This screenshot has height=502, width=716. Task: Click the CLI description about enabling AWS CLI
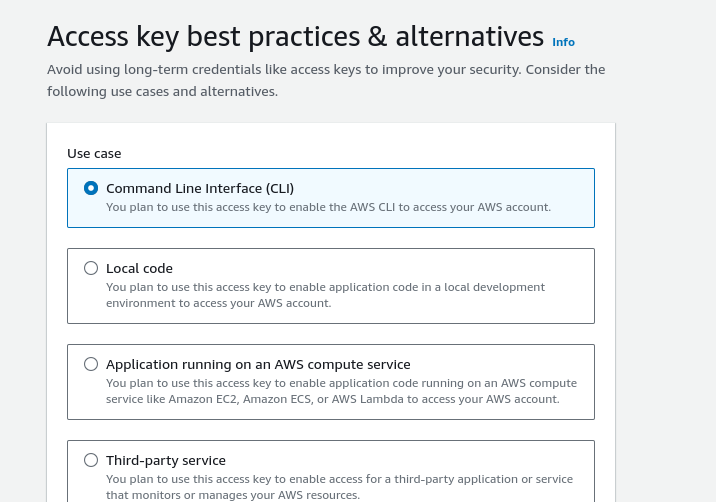coord(328,207)
